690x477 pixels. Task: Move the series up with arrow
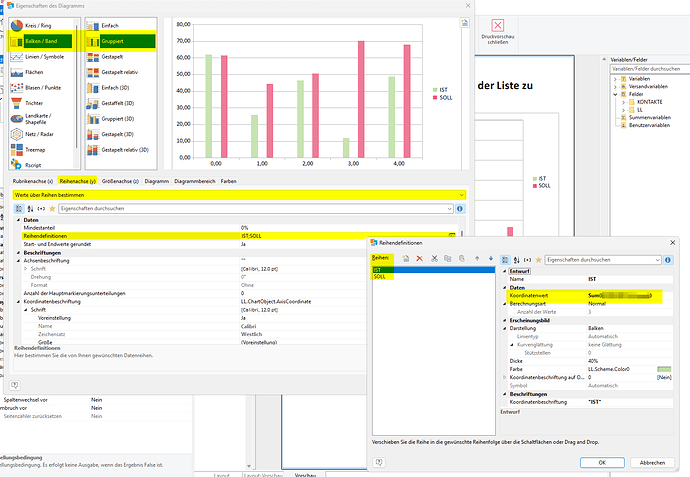(477, 258)
